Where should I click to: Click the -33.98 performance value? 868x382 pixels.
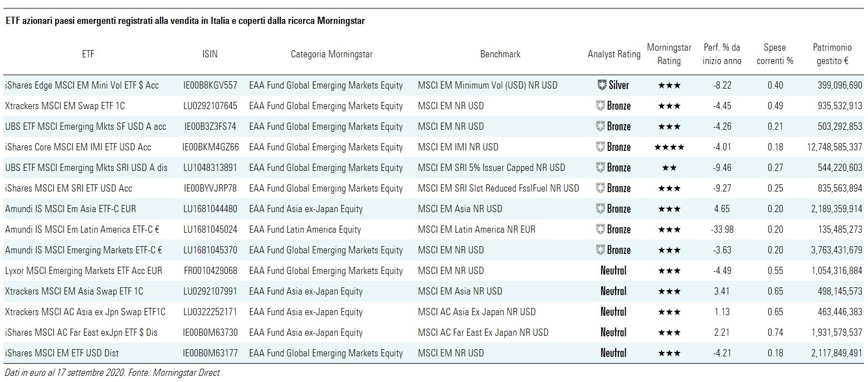click(721, 229)
